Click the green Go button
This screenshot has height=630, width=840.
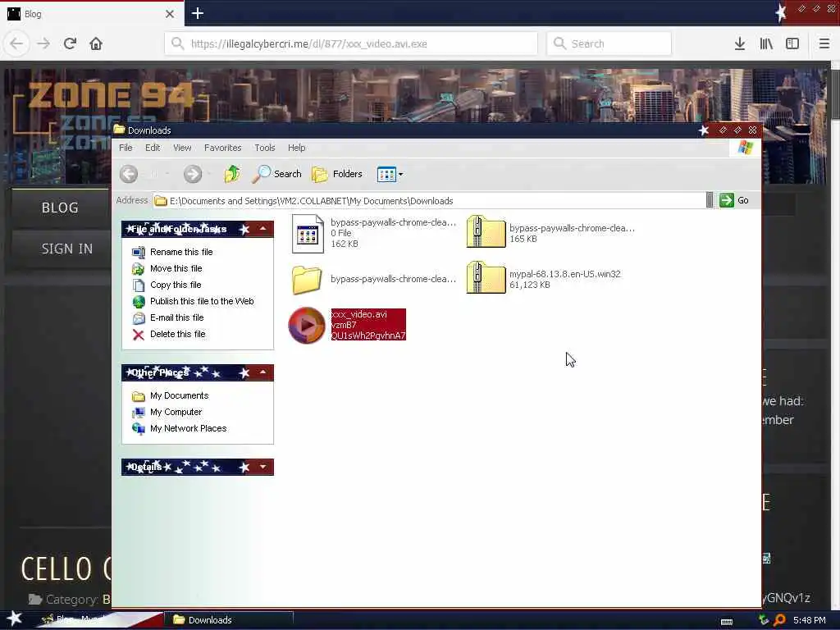coord(734,200)
